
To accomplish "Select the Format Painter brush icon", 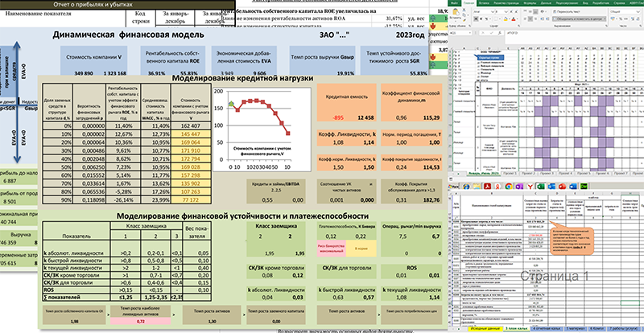I will [464, 20].
